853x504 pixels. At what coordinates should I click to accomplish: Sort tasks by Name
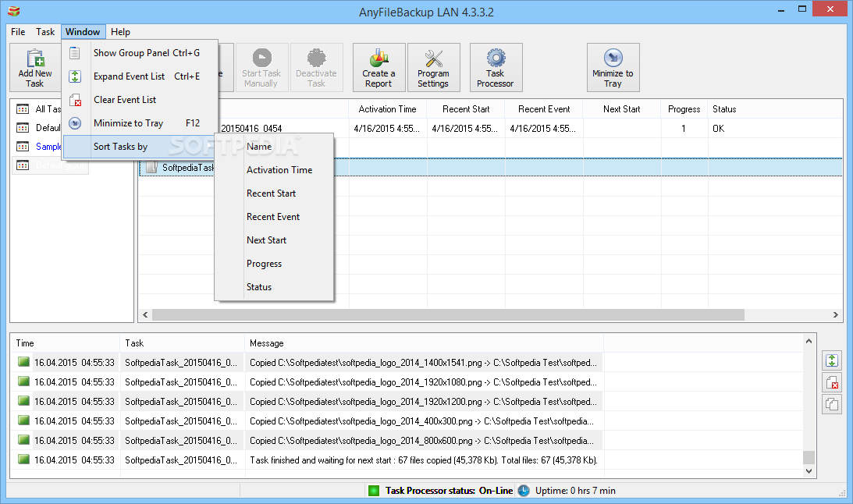[x=274, y=147]
